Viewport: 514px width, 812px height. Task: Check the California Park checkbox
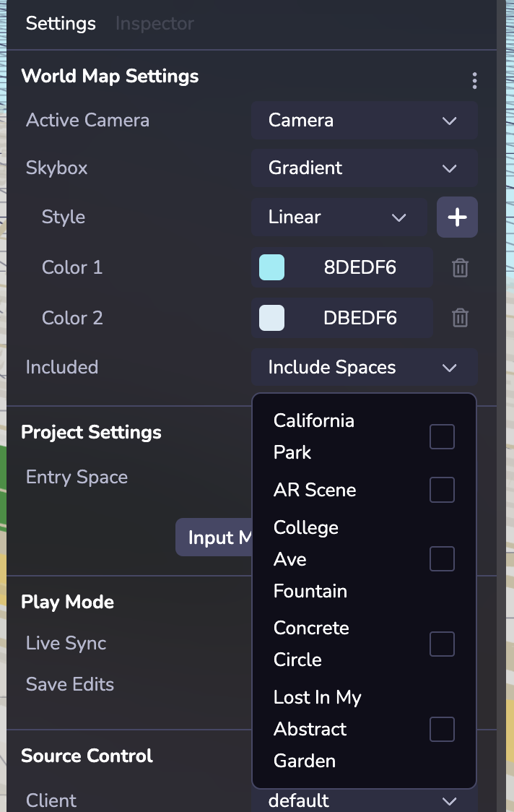(x=442, y=436)
